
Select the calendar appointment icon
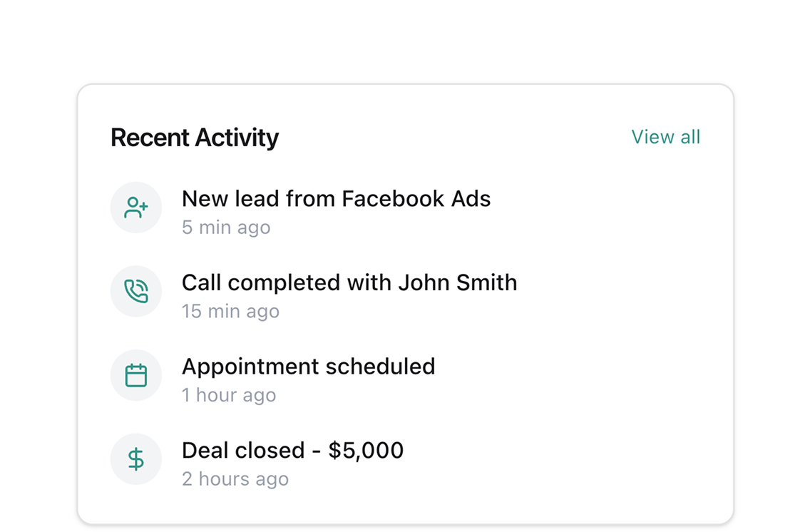coord(136,376)
